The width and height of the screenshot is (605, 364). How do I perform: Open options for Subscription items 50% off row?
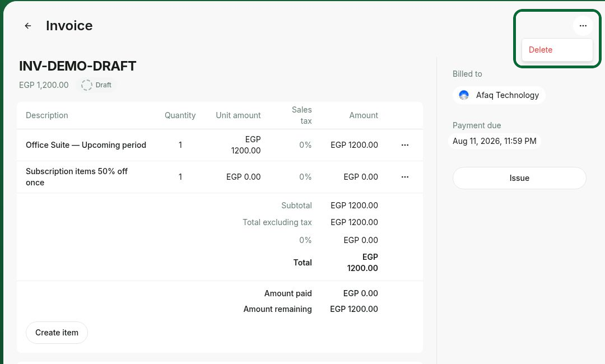click(x=405, y=177)
